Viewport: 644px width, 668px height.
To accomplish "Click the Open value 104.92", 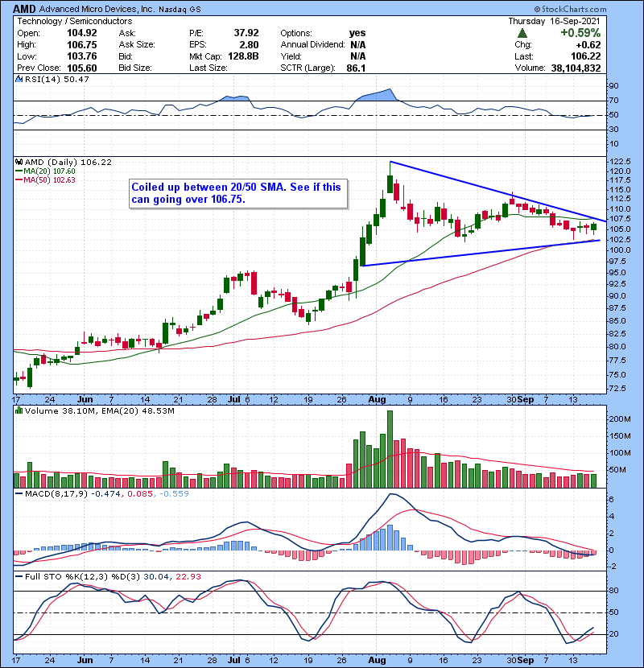I will pyautogui.click(x=82, y=33).
